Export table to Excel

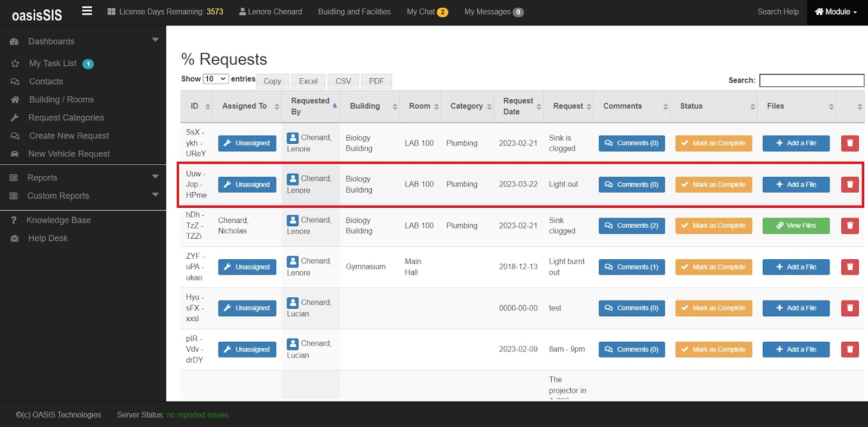click(x=308, y=81)
